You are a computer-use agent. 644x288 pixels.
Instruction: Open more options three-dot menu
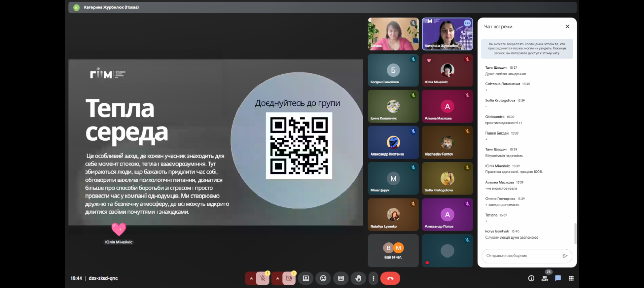coord(373,279)
